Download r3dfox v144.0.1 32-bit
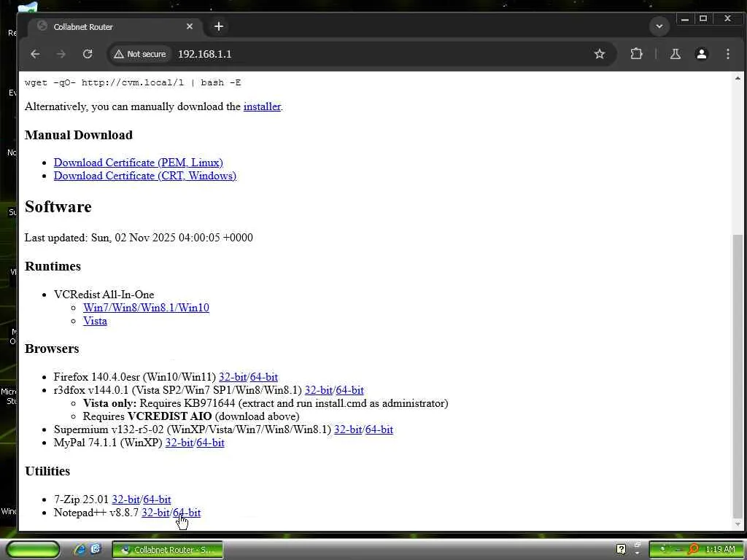747x560 pixels. coord(319,390)
